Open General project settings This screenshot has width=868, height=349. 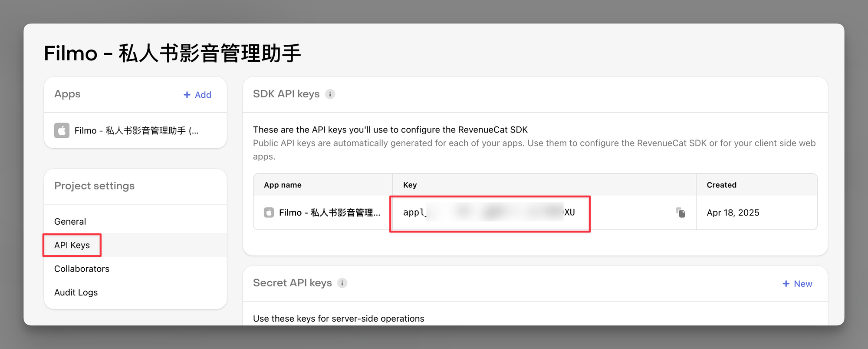point(70,222)
